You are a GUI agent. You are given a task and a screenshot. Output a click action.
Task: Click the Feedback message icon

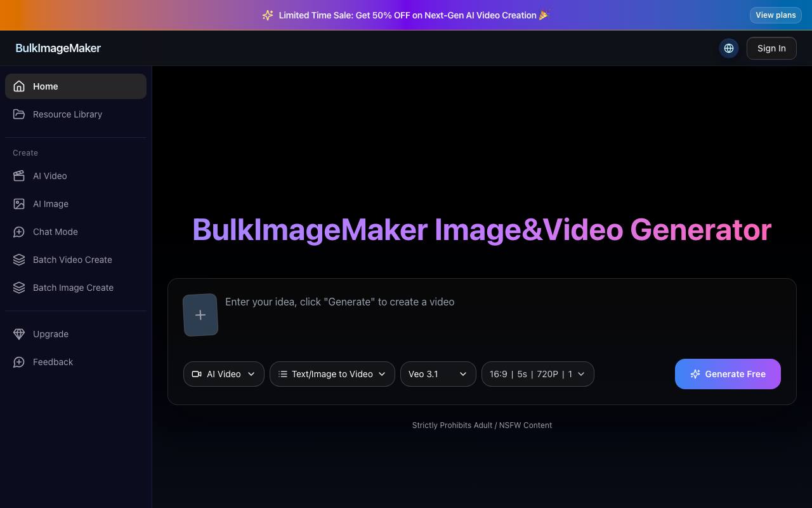click(x=19, y=362)
